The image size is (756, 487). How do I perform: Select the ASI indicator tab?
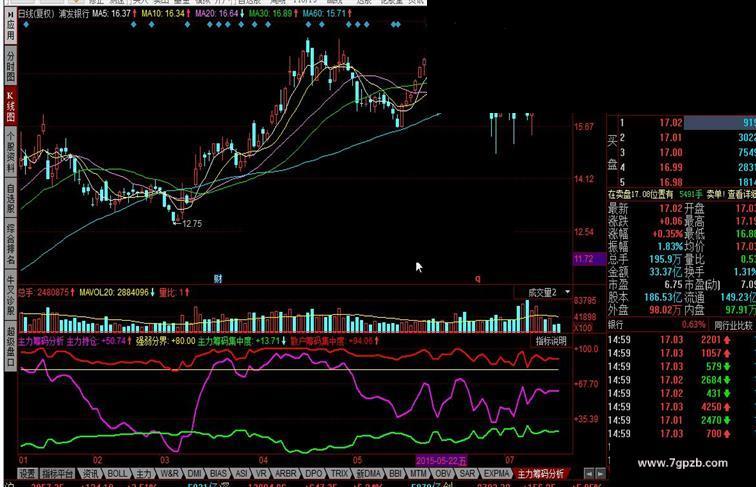242,473
